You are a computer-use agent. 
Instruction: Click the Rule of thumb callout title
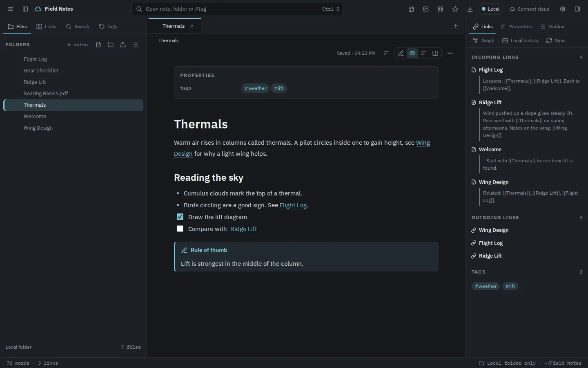point(209,250)
